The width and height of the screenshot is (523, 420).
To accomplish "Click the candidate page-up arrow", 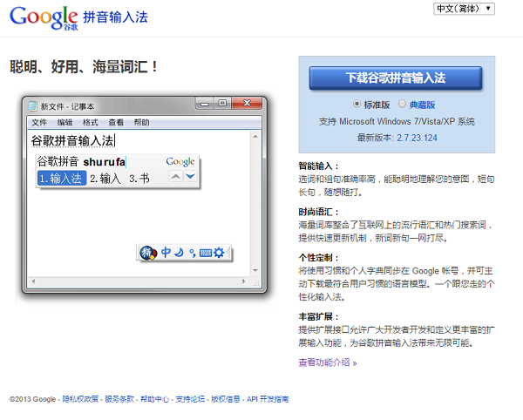I will tap(176, 176).
